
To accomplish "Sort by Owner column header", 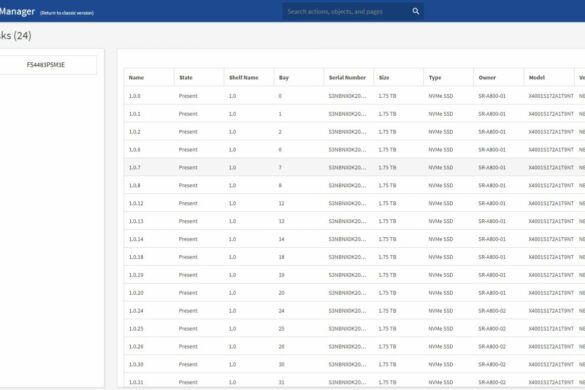I will point(487,78).
